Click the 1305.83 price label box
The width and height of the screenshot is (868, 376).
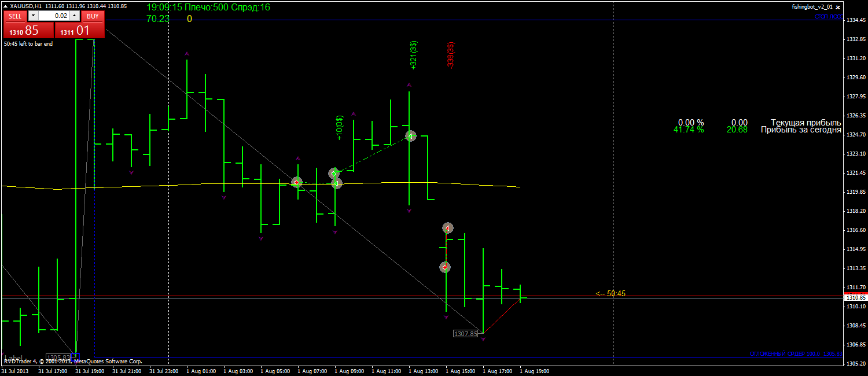(58, 357)
